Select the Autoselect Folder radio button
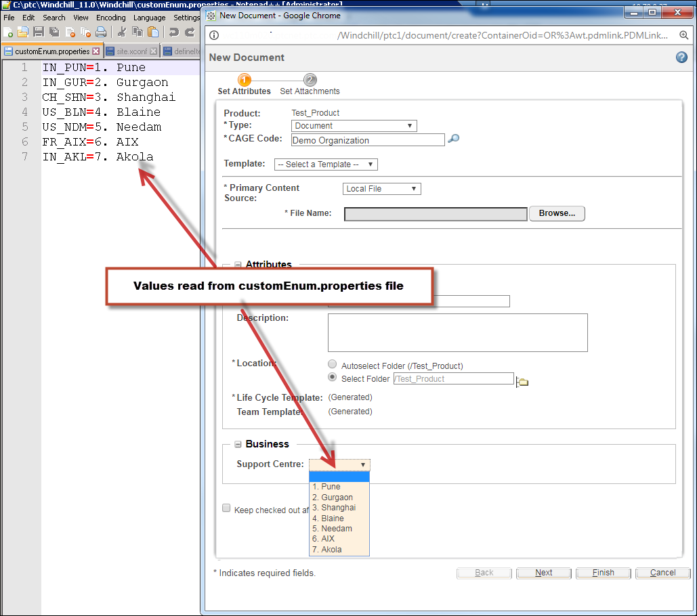Viewport: 697px width, 616px height. coord(332,364)
